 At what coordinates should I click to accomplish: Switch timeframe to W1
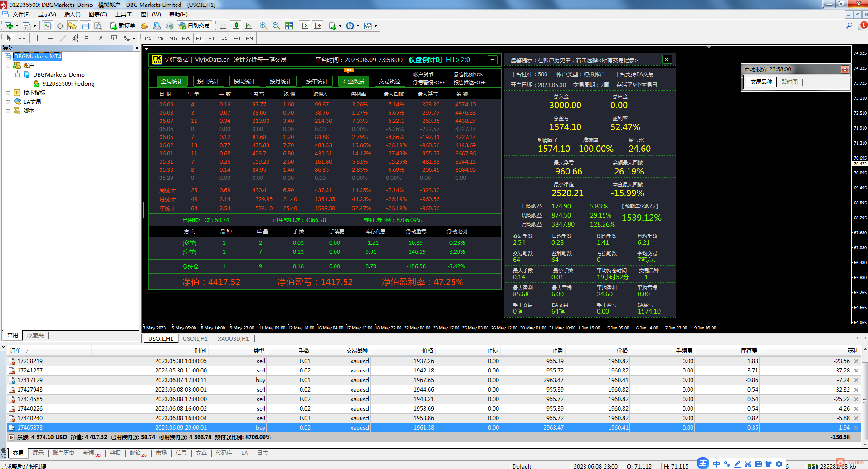(x=237, y=39)
